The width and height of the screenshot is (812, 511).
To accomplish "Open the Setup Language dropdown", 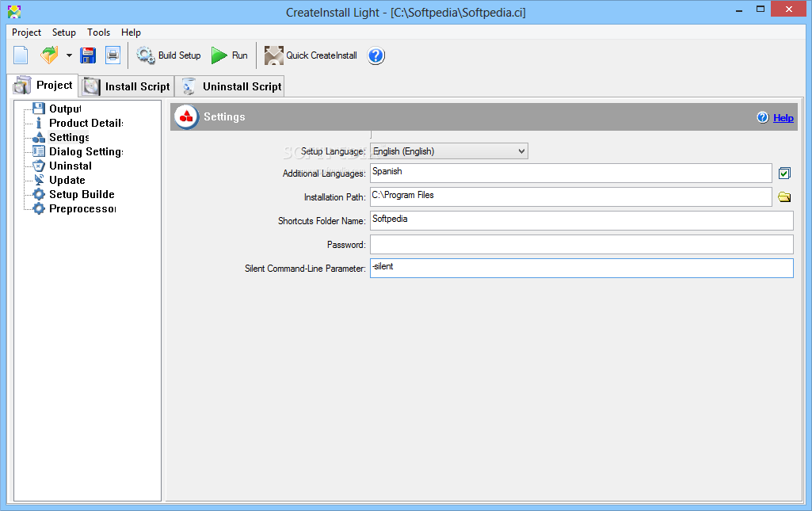I will [449, 151].
